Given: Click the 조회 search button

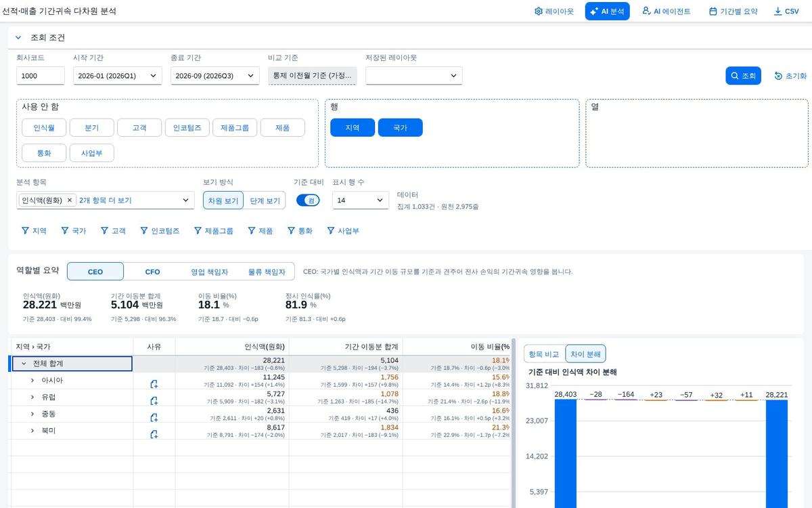Looking at the screenshot, I should (x=744, y=76).
